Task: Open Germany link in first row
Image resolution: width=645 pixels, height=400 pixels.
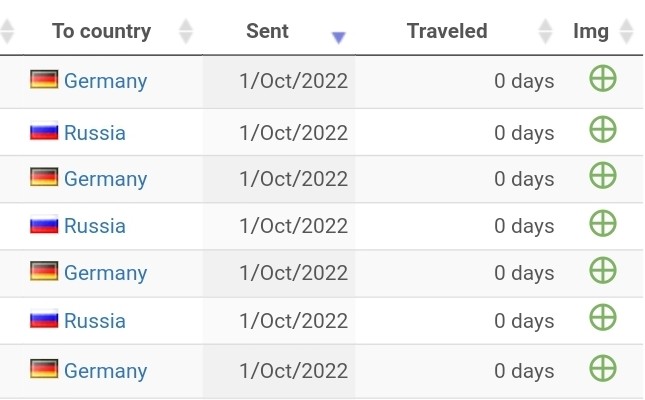Action: click(x=105, y=81)
